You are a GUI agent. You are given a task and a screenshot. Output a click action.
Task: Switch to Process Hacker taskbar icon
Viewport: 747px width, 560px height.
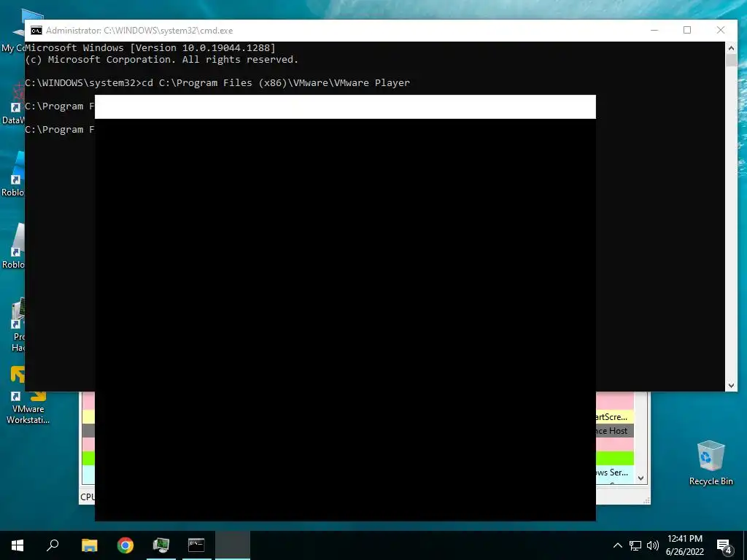tap(161, 545)
